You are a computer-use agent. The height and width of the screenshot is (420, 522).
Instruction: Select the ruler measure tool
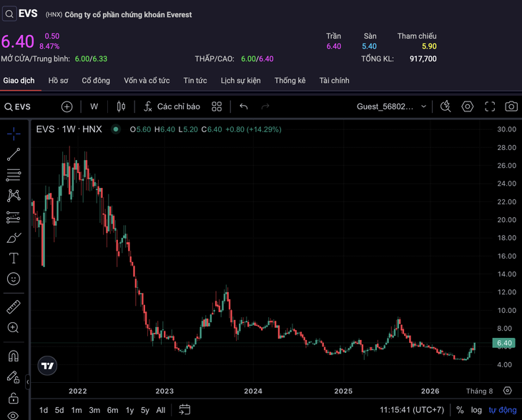click(x=14, y=307)
